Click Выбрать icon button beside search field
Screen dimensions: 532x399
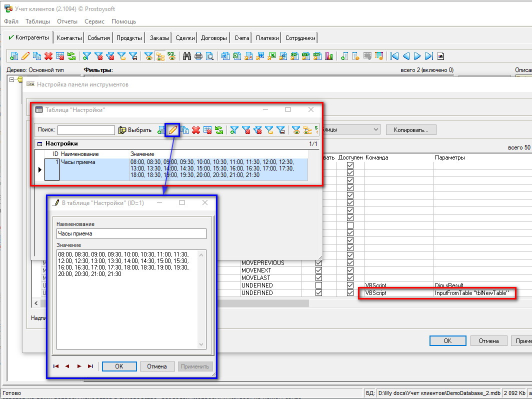coord(135,130)
